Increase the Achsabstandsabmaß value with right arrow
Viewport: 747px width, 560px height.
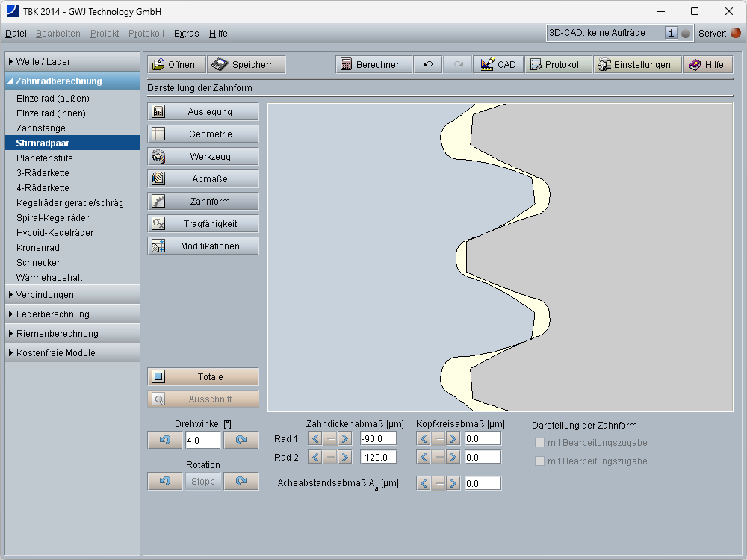point(453,483)
